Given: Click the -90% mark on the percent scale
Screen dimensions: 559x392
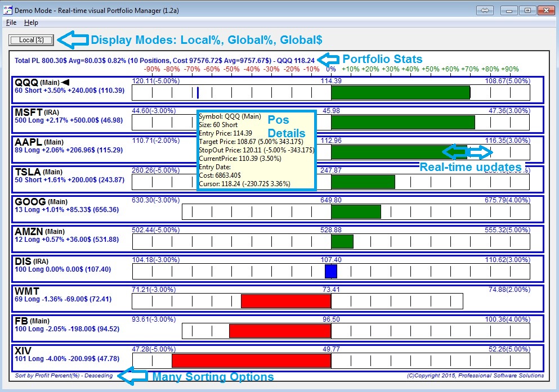Looking at the screenshot, I should coord(152,69).
